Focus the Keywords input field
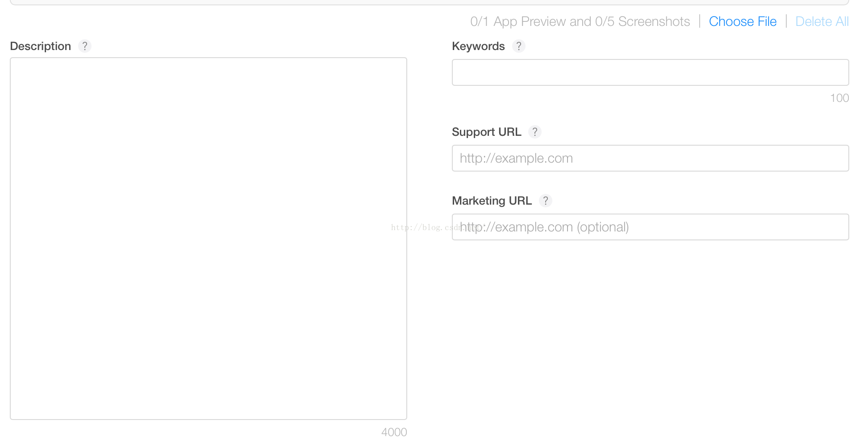The height and width of the screenshot is (445, 868). coord(650,72)
